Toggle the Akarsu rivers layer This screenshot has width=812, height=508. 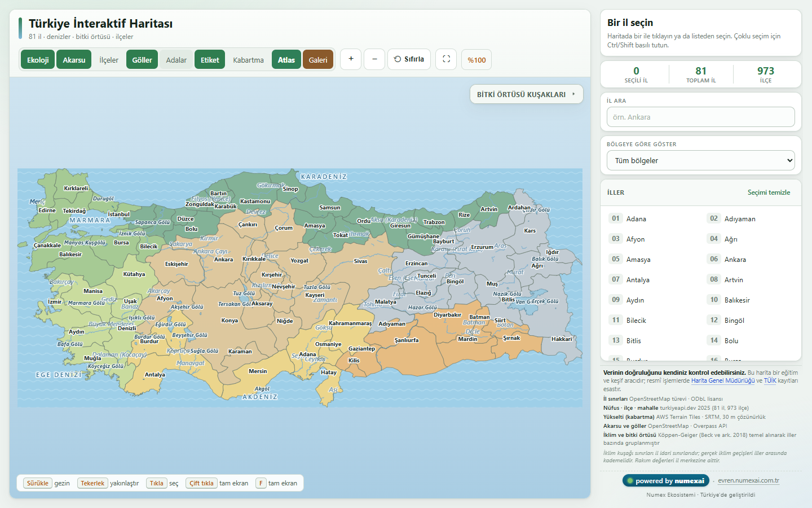[74, 60]
